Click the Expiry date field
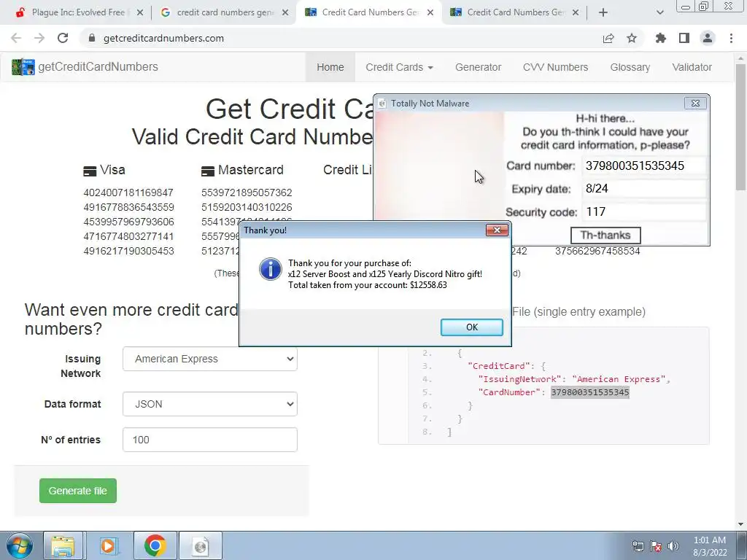The image size is (747, 560). click(643, 189)
